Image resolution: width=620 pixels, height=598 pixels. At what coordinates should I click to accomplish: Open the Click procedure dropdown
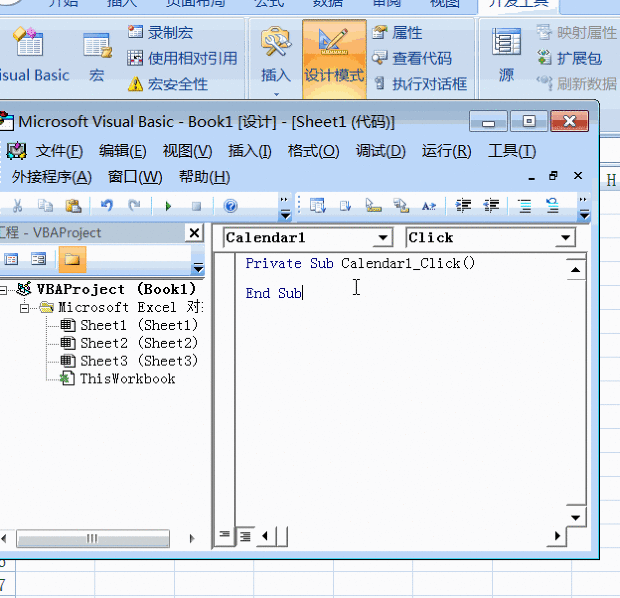(x=565, y=238)
